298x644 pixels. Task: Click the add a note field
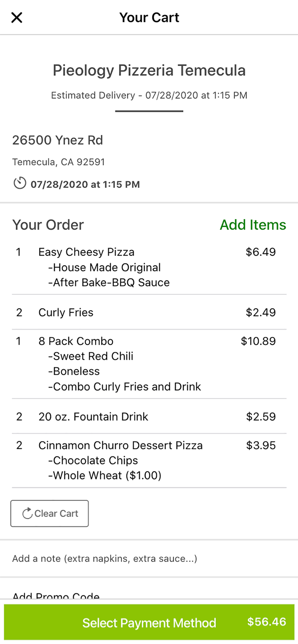(x=149, y=558)
